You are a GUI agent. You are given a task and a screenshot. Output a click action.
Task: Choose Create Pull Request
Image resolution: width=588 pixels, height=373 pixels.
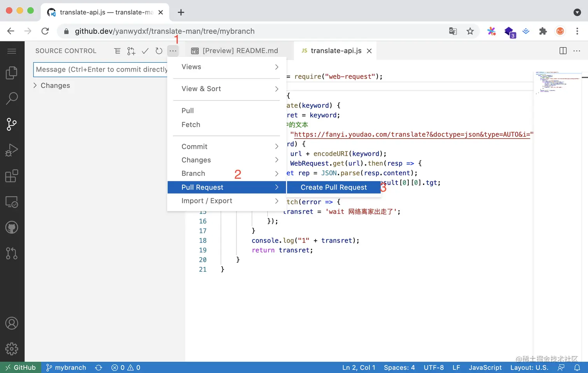tap(333, 187)
